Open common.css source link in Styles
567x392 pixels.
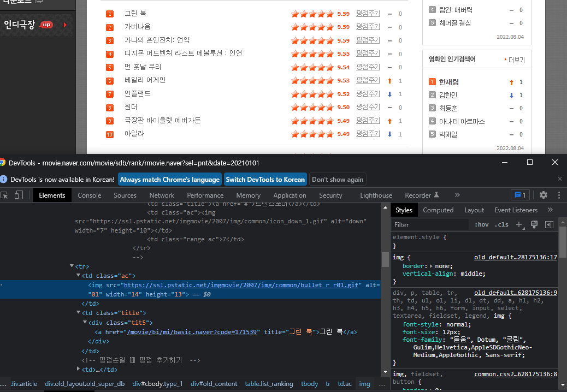click(516, 374)
